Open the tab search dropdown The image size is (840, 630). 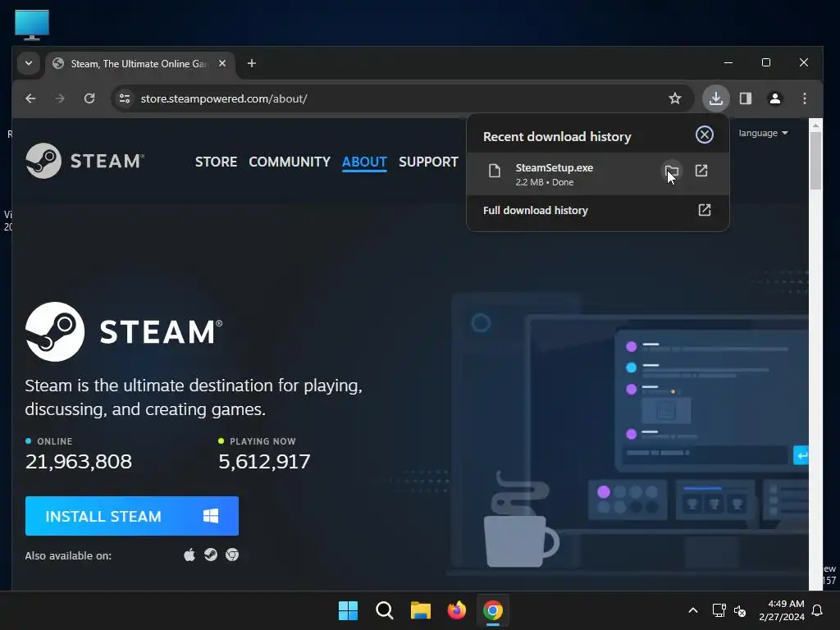(x=29, y=63)
